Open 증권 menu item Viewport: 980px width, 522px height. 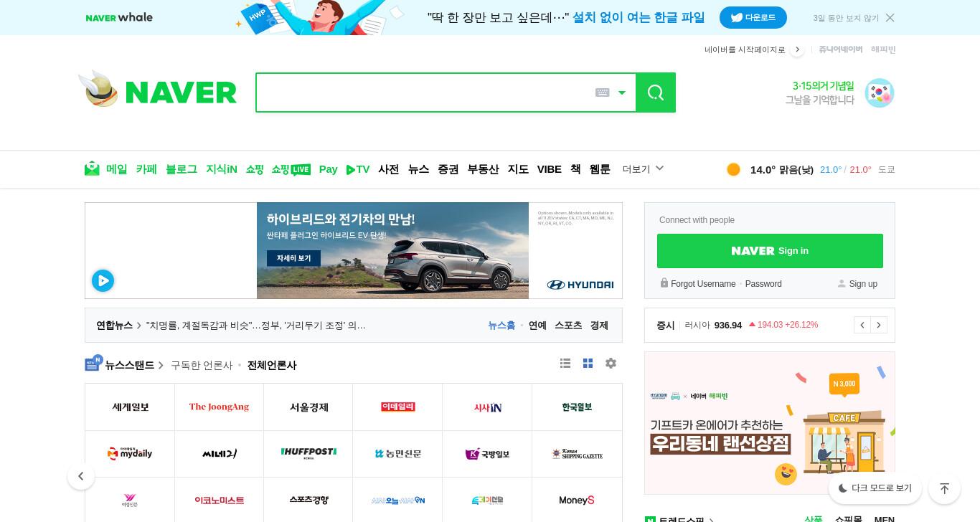448,169
